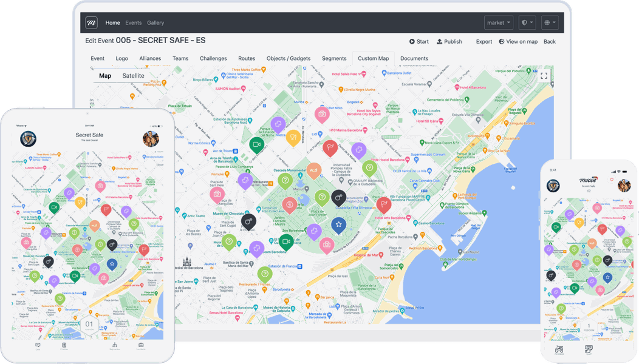Tap the yellow trophy marker on the phone map
639x364 pixels.
579,223
